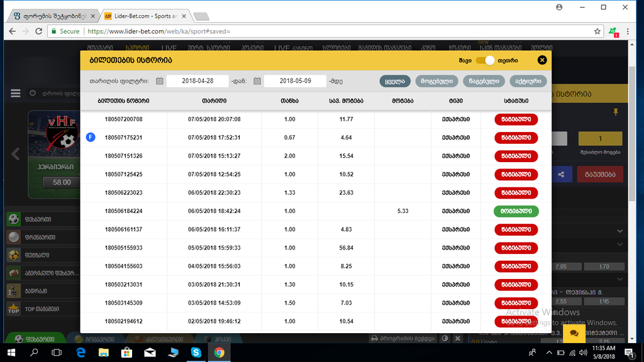Select the ფეხბურთი sport in sidebar

pyautogui.click(x=43, y=219)
